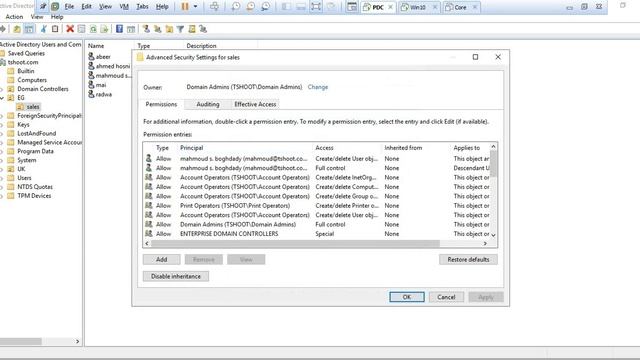Image resolution: width=640 pixels, height=360 pixels.
Task: Expand the UK tree node
Action: (x=2, y=169)
